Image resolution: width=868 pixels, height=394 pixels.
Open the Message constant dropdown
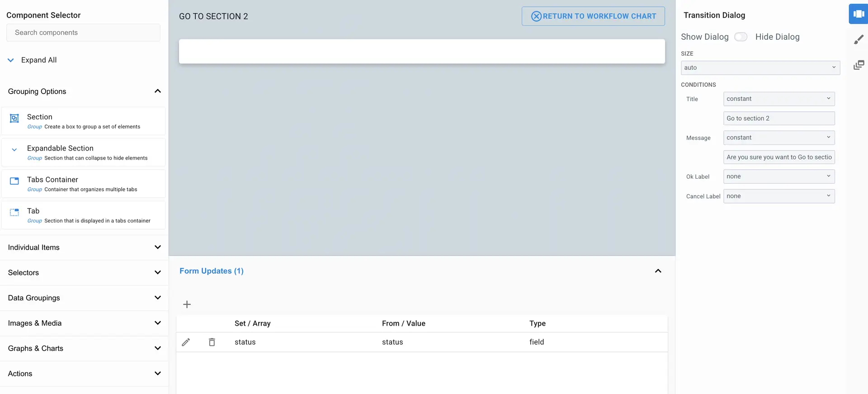[x=779, y=138]
